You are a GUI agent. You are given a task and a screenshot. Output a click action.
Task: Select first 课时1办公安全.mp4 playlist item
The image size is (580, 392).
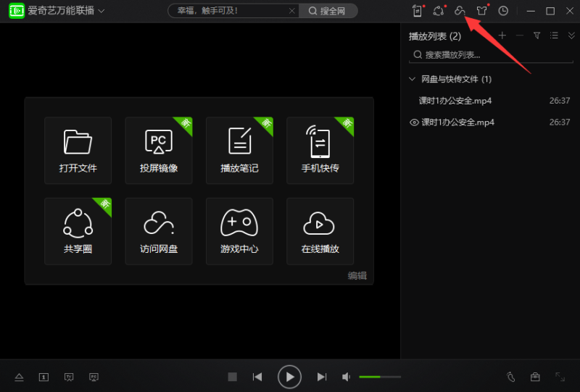pyautogui.click(x=456, y=101)
